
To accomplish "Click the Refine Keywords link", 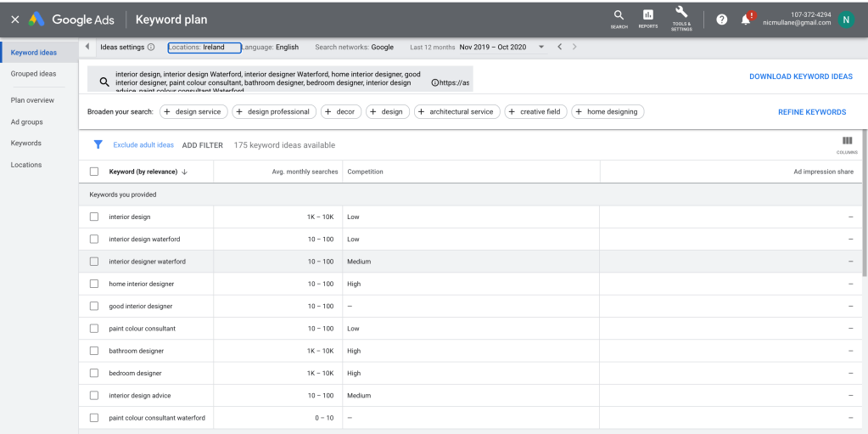I will 811,112.
